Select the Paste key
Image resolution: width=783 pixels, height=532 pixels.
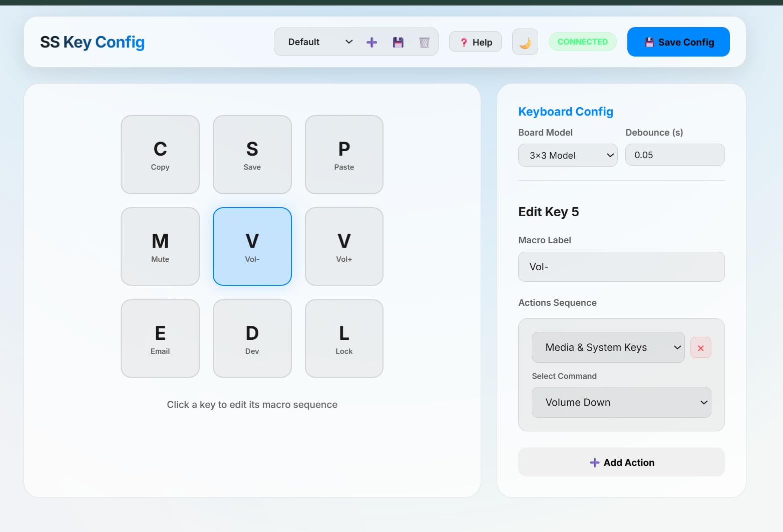(x=344, y=155)
